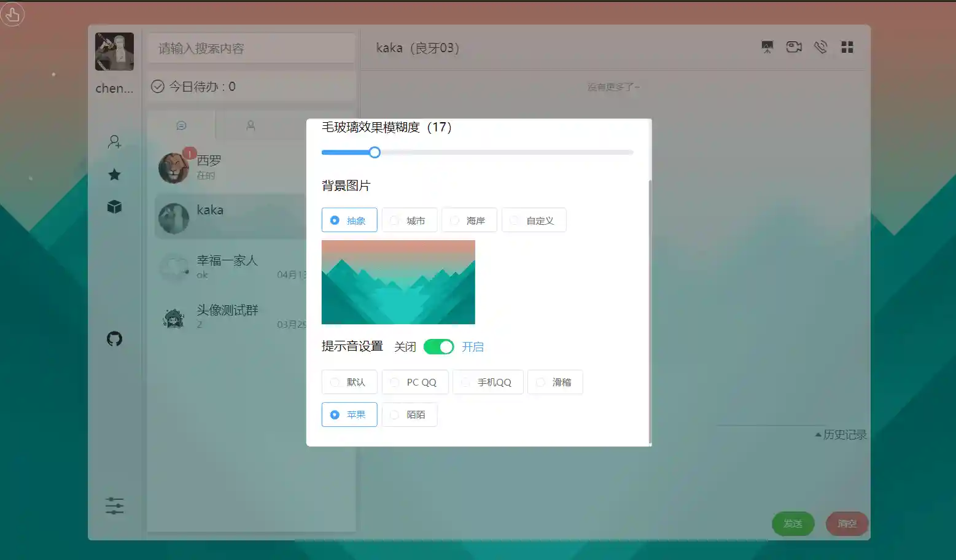
Task: Click the 发送 send button
Action: pyautogui.click(x=793, y=524)
